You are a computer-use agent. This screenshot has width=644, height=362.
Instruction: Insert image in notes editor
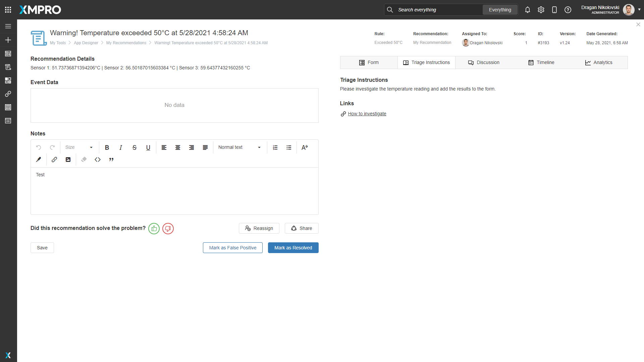point(68,160)
